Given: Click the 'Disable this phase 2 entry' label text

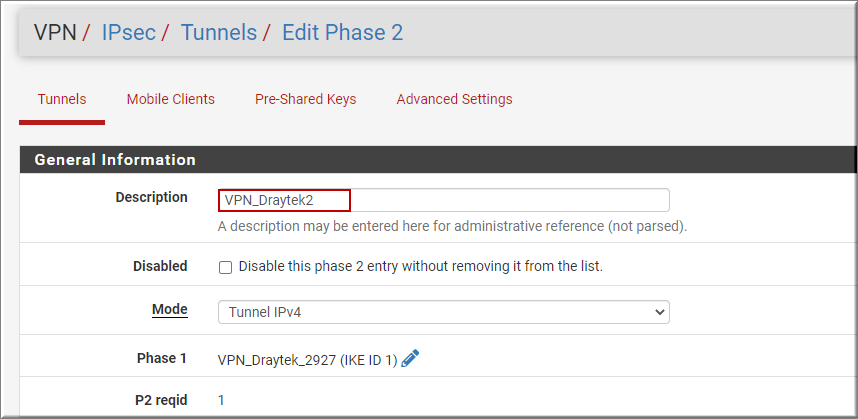Looking at the screenshot, I should pos(421,266).
